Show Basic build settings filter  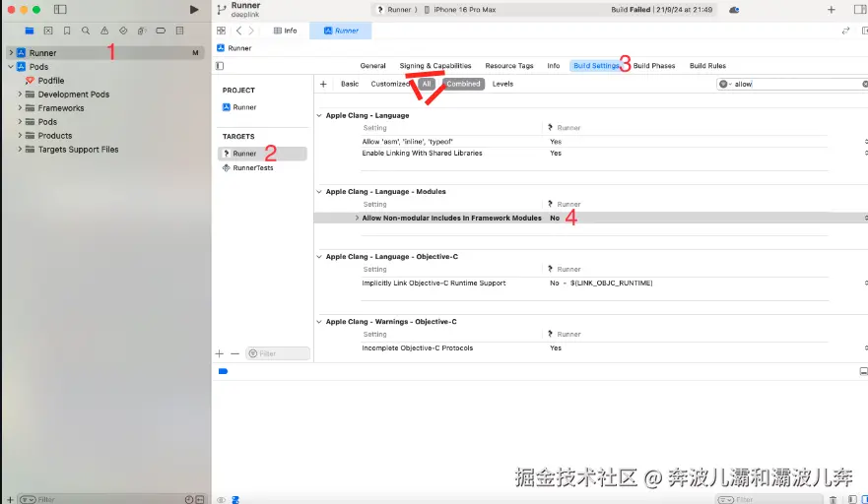[x=350, y=84]
